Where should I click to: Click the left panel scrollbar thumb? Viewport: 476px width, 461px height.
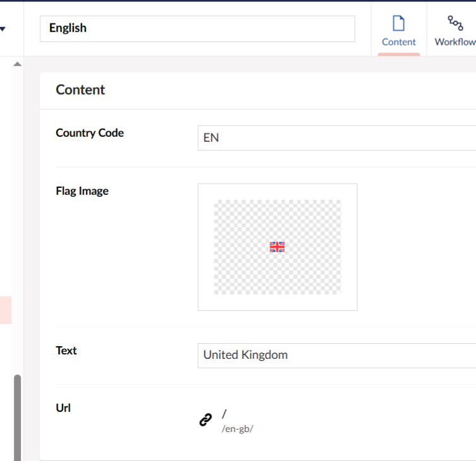(x=18, y=418)
